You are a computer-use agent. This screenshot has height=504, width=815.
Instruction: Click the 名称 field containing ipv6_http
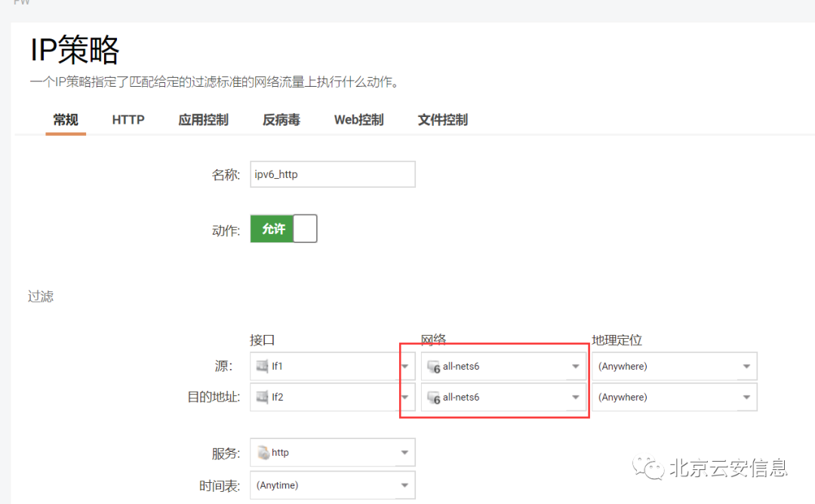point(332,174)
